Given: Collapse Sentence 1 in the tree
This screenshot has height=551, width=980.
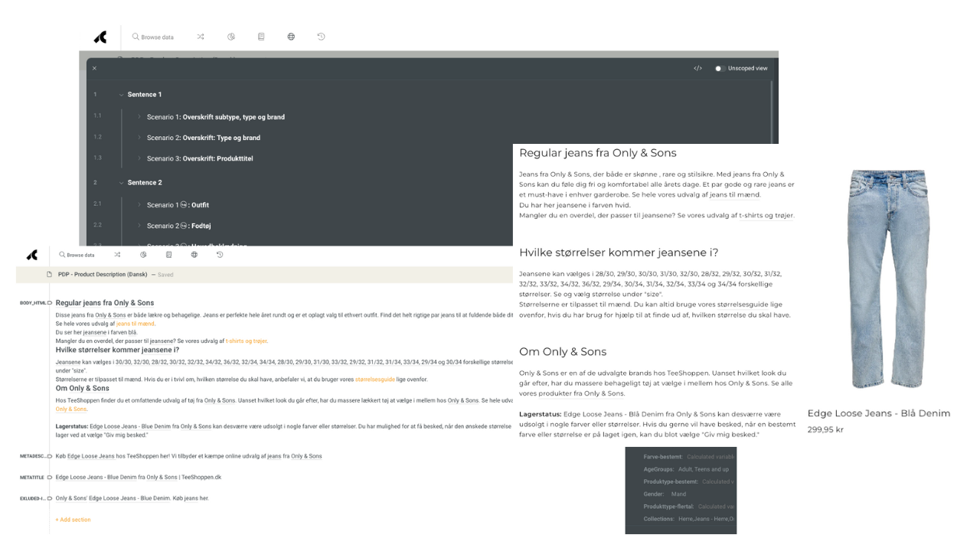Looking at the screenshot, I should (x=121, y=95).
